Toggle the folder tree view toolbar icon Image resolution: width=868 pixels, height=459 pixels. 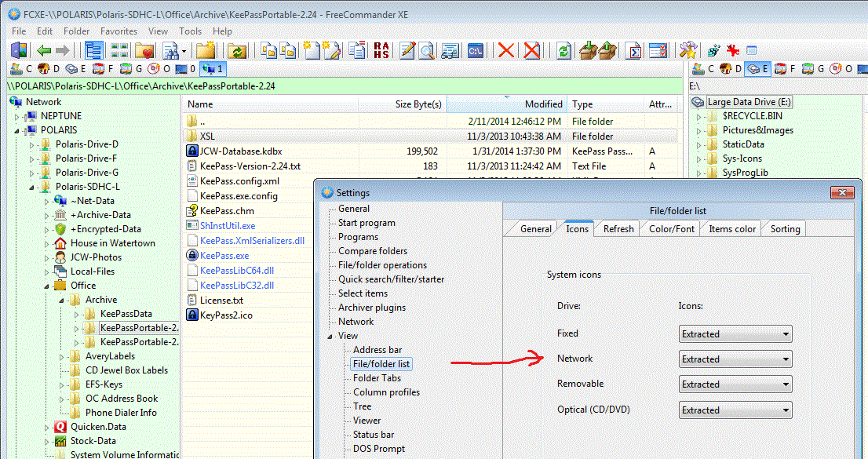click(94, 51)
